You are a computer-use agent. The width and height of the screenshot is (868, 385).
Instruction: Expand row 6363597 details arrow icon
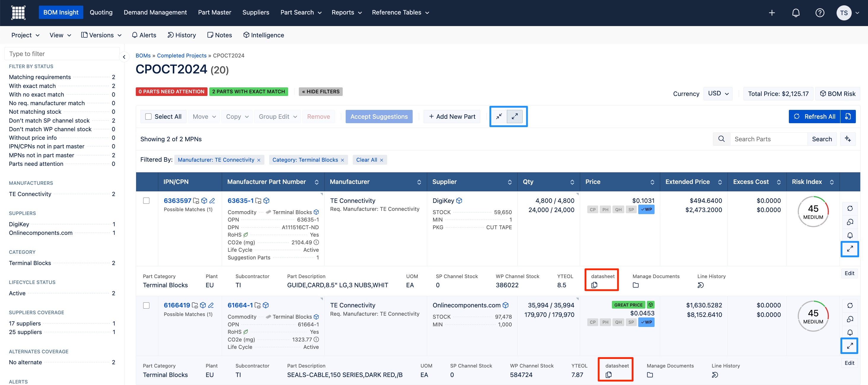[x=850, y=249]
